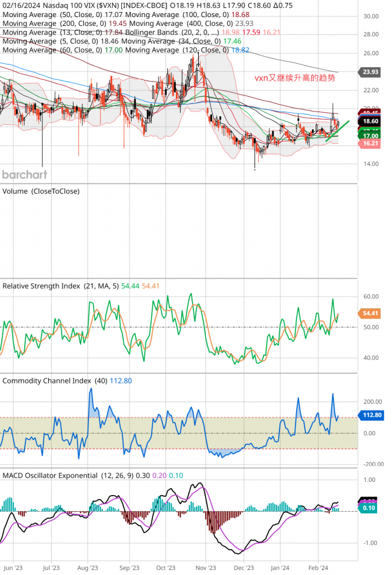Image resolution: width=392 pixels, height=575 pixels.
Task: Click the Oct '23 date axis label
Action: (x=166, y=568)
